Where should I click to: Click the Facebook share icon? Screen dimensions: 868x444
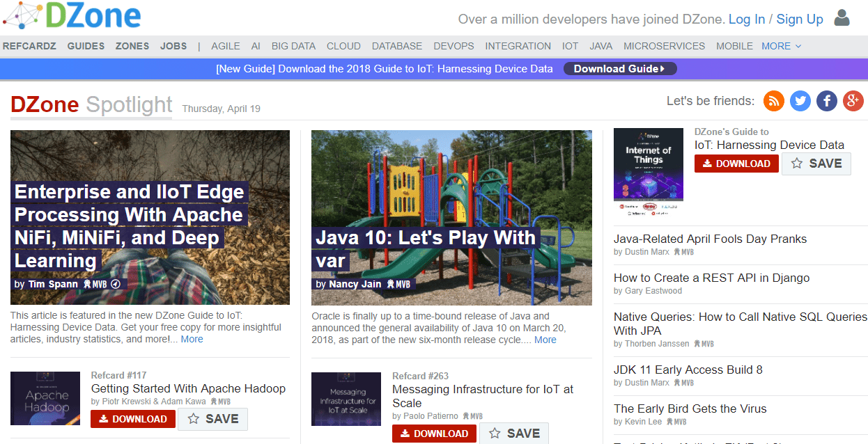coord(826,101)
